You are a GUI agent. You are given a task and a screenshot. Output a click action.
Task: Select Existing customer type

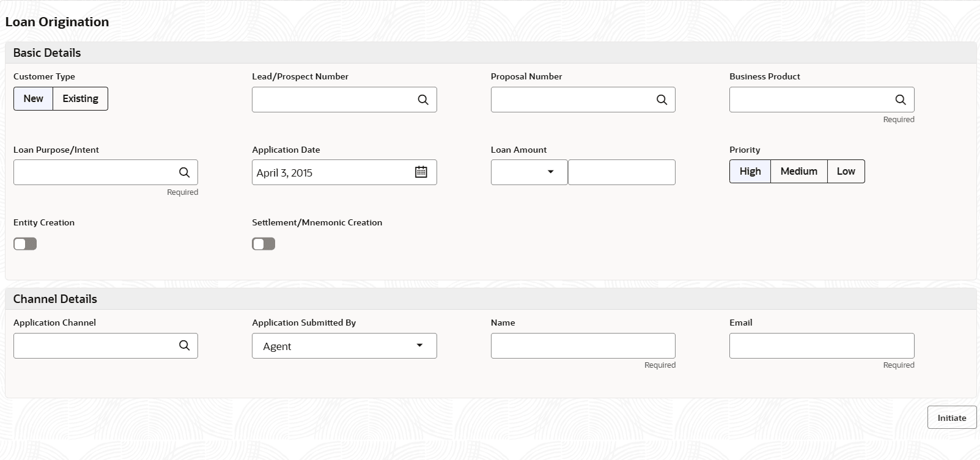(81, 98)
